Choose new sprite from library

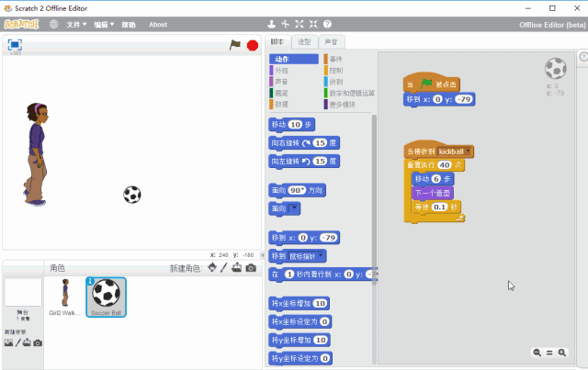coord(211,268)
